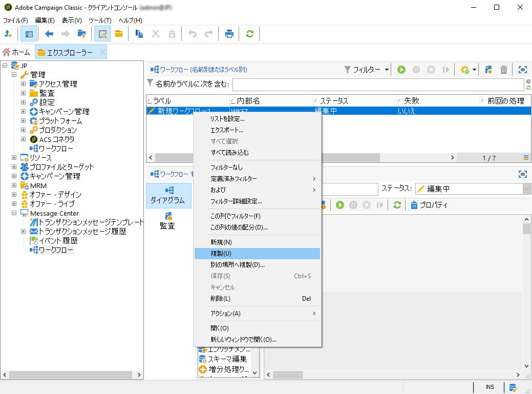This screenshot has width=532, height=394.
Task: Choose エクスポート... in context menu
Action: tap(257, 130)
